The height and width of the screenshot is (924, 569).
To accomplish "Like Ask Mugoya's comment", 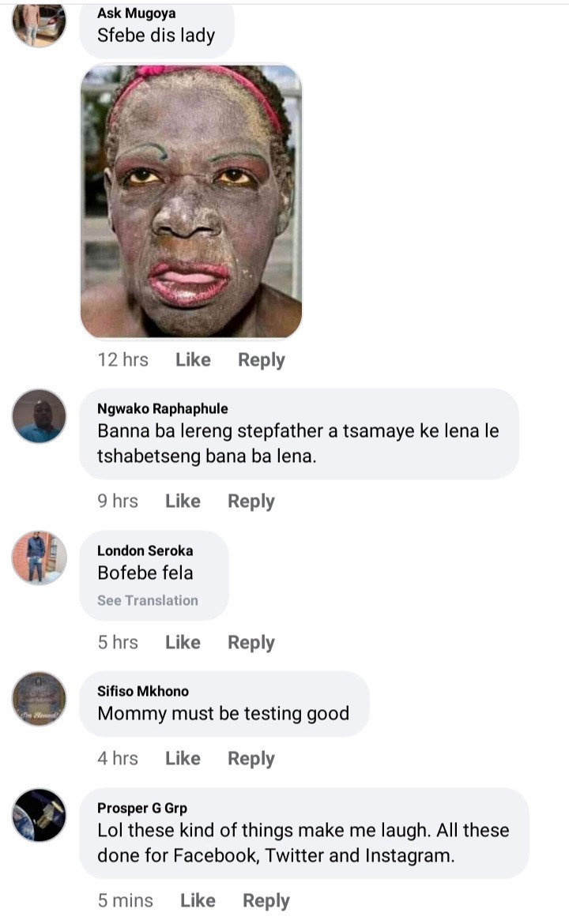I will coord(193,359).
